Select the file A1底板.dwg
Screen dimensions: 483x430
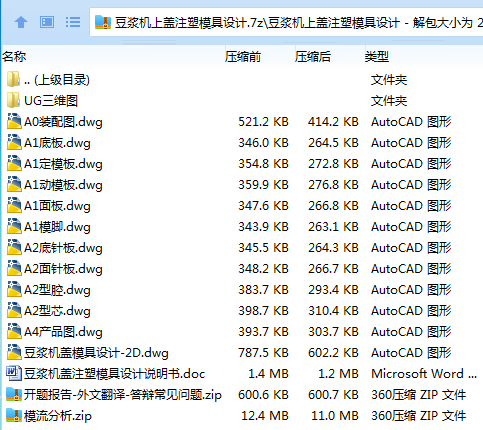(57, 143)
